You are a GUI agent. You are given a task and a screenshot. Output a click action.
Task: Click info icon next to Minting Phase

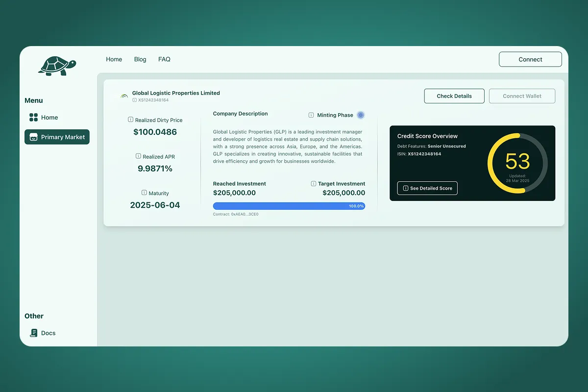(311, 115)
